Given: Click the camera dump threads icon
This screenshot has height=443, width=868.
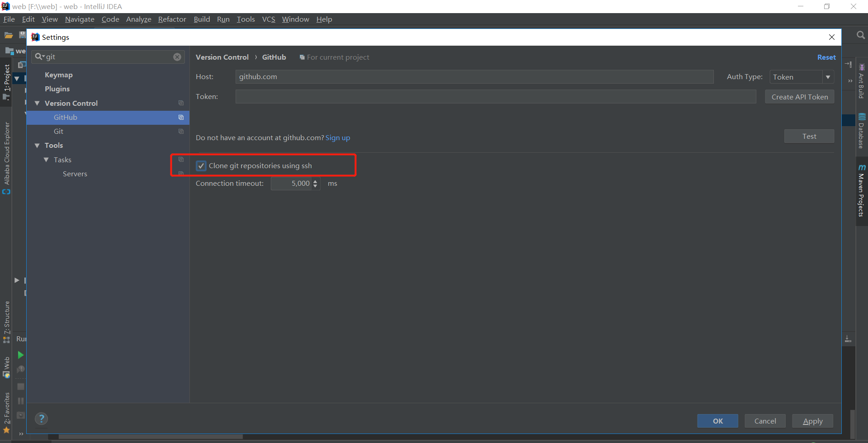Looking at the screenshot, I should 21,415.
